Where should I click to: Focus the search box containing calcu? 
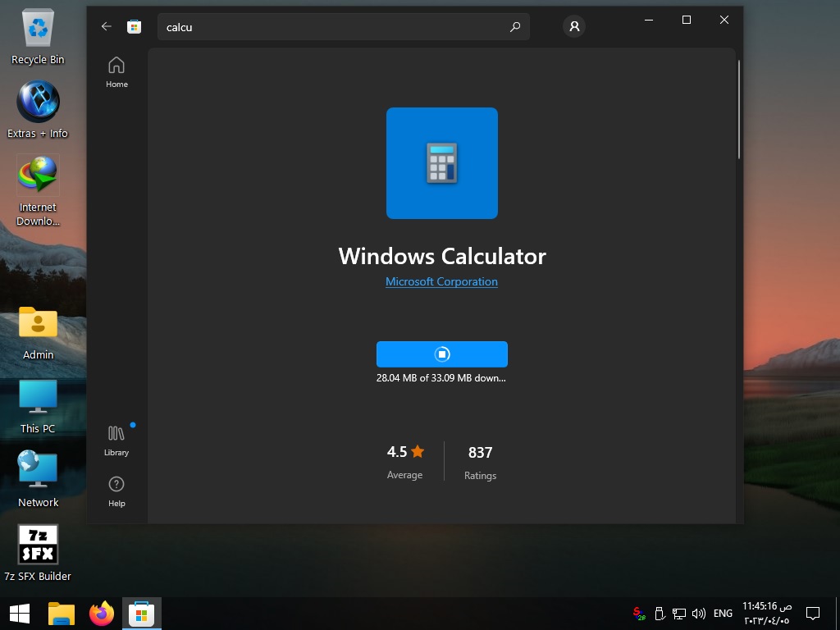[x=344, y=27]
